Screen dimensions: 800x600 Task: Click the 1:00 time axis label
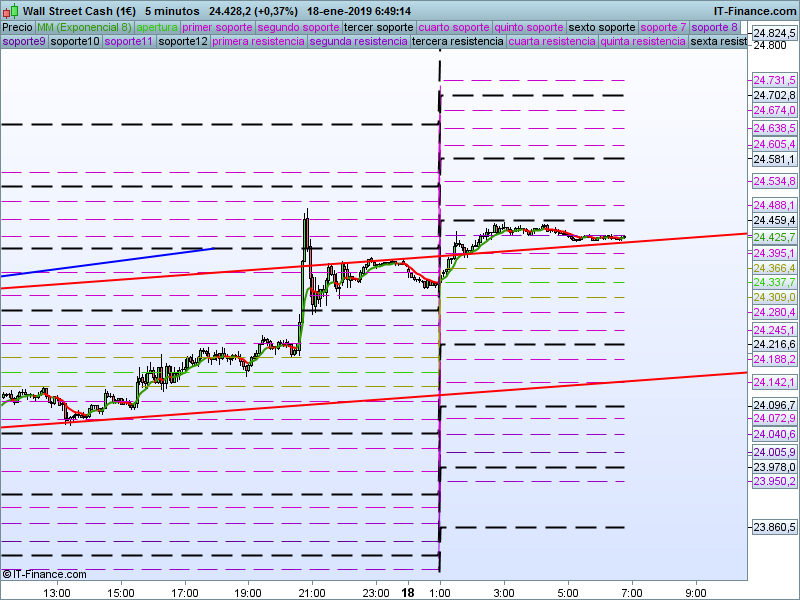(439, 593)
